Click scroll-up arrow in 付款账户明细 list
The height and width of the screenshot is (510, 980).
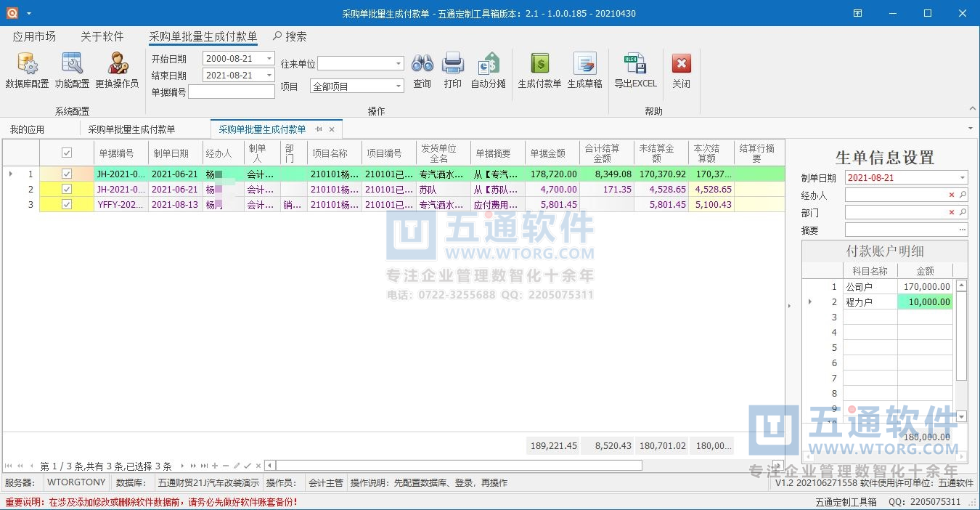(962, 286)
